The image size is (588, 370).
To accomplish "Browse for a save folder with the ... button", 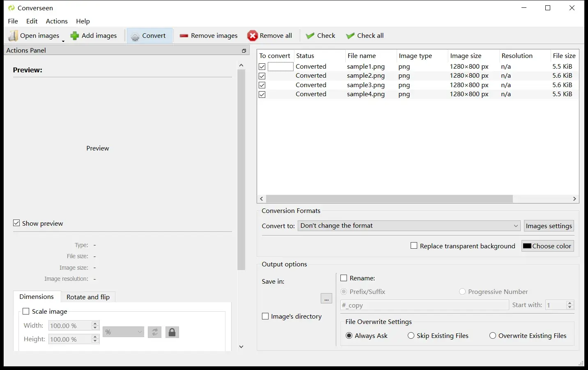I will (326, 298).
